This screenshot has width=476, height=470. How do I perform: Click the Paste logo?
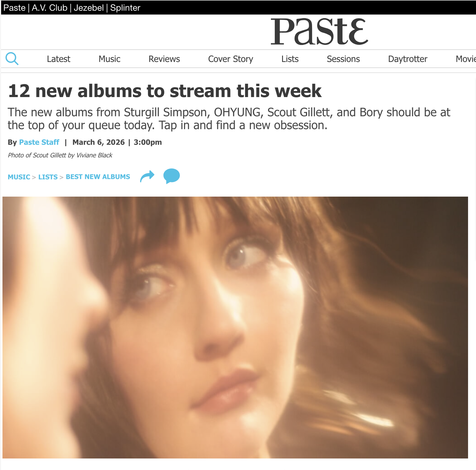[x=319, y=32]
